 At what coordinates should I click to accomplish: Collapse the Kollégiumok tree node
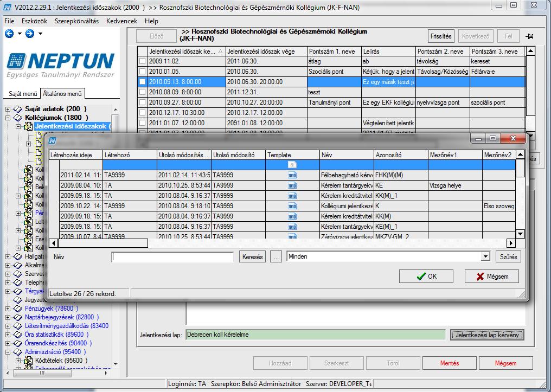click(8, 118)
